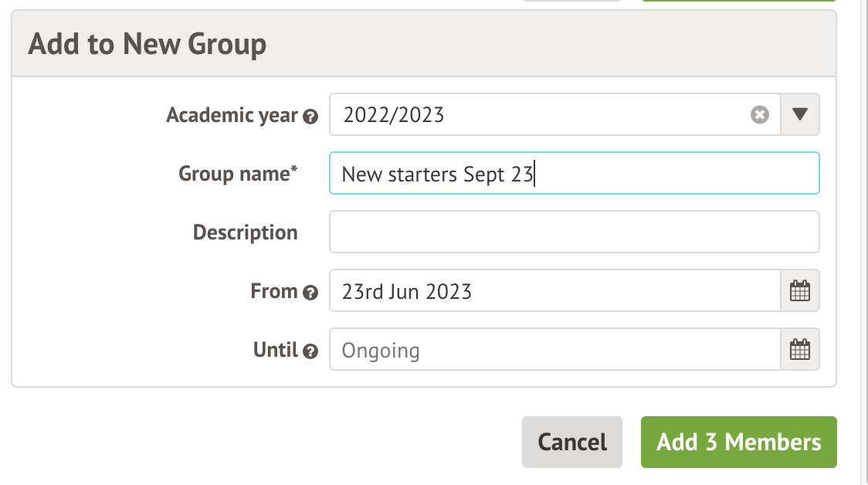Click the Academic year label text
The width and height of the screenshot is (868, 485).
[x=232, y=115]
